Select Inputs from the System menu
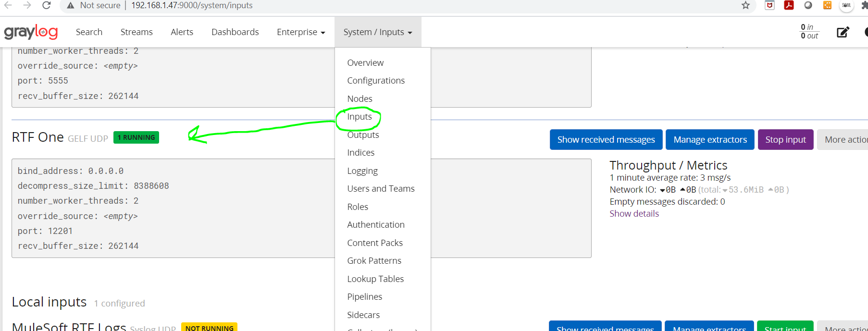 [x=360, y=117]
